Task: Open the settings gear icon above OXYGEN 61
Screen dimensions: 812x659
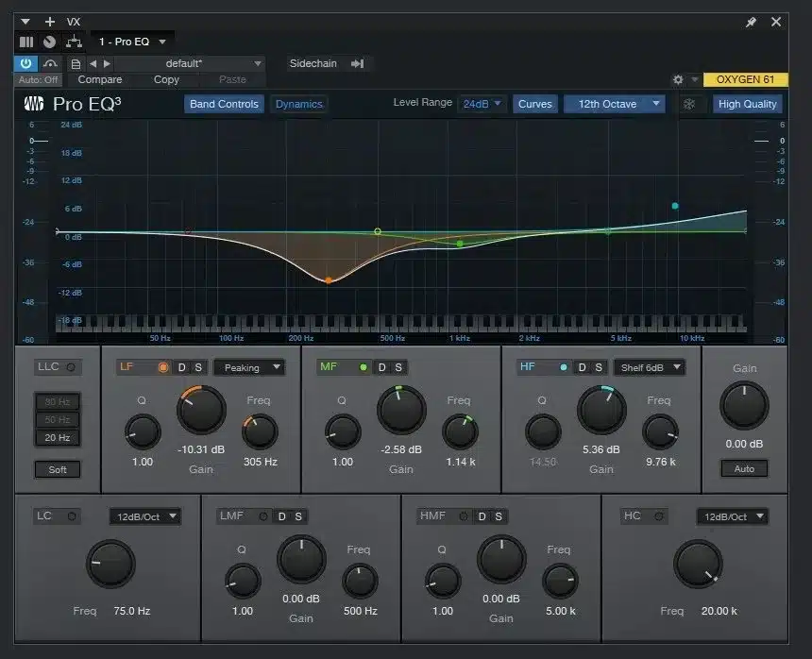Action: (678, 80)
